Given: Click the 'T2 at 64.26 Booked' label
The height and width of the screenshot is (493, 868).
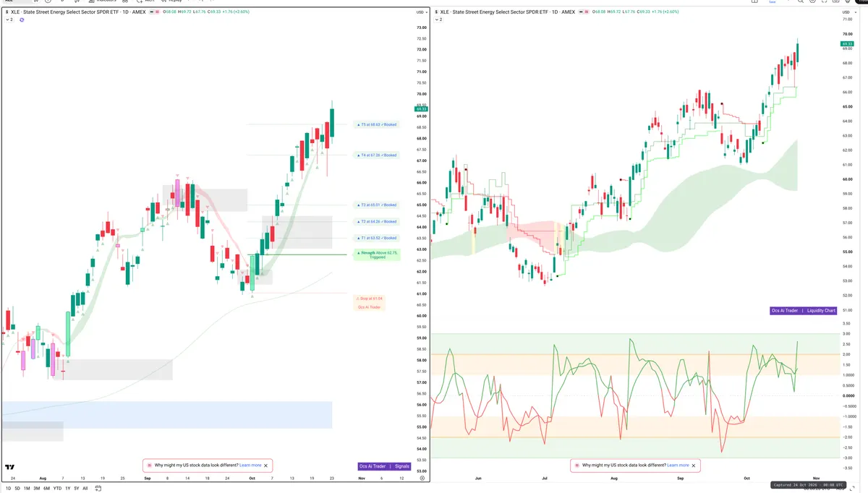Looking at the screenshot, I should (x=377, y=221).
